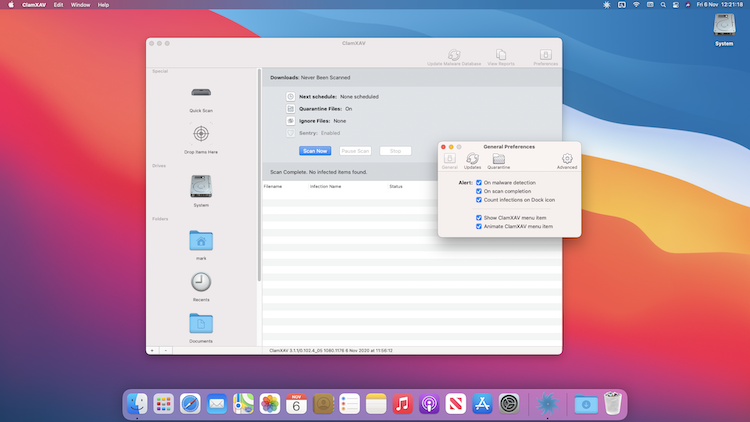Click the Infection Name column header
750x422 pixels.
tap(326, 186)
